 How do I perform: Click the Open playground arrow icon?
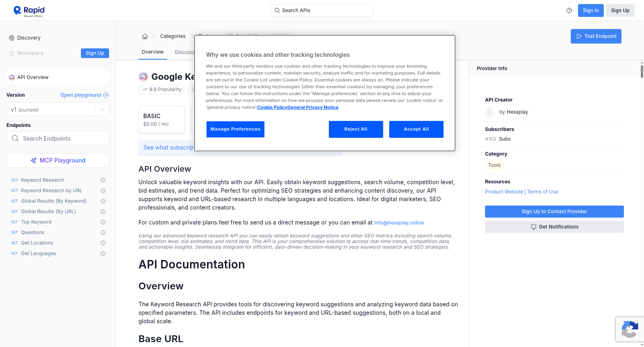click(x=106, y=95)
